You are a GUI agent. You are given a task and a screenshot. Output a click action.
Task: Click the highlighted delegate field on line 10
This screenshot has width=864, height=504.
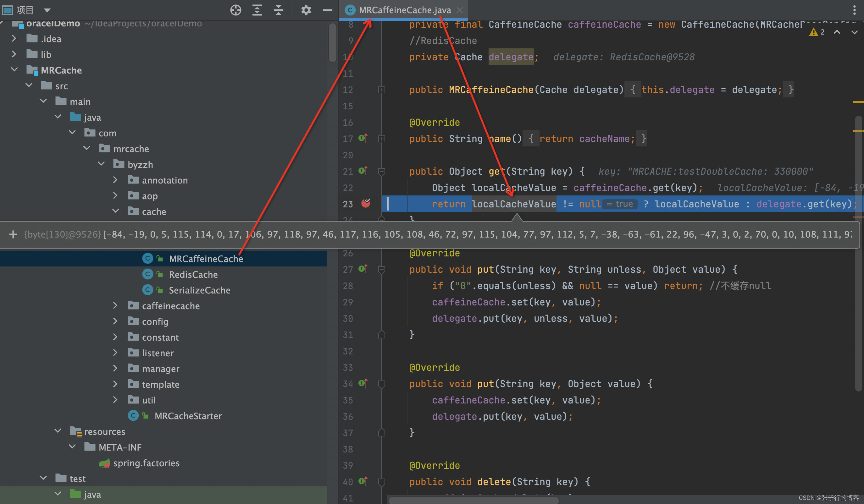[x=511, y=57]
